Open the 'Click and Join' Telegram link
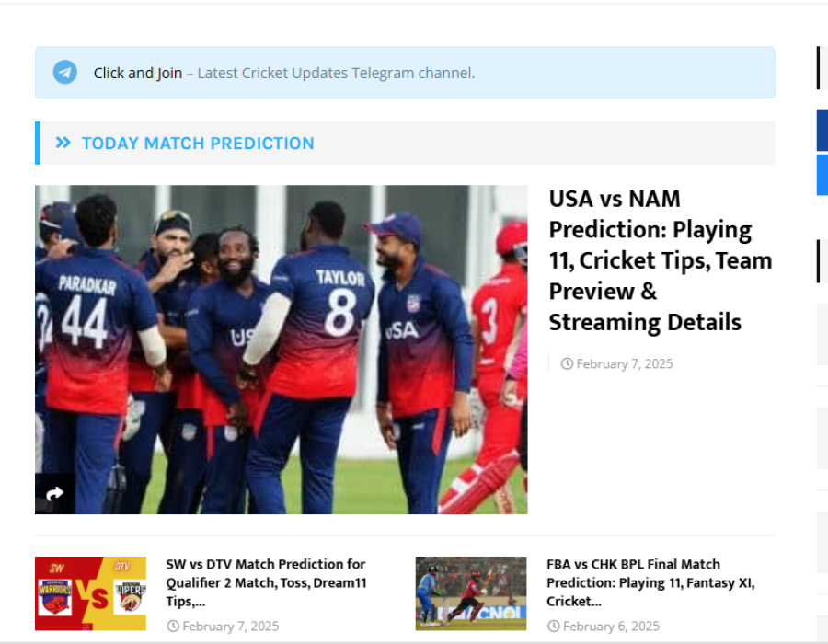 138,73
